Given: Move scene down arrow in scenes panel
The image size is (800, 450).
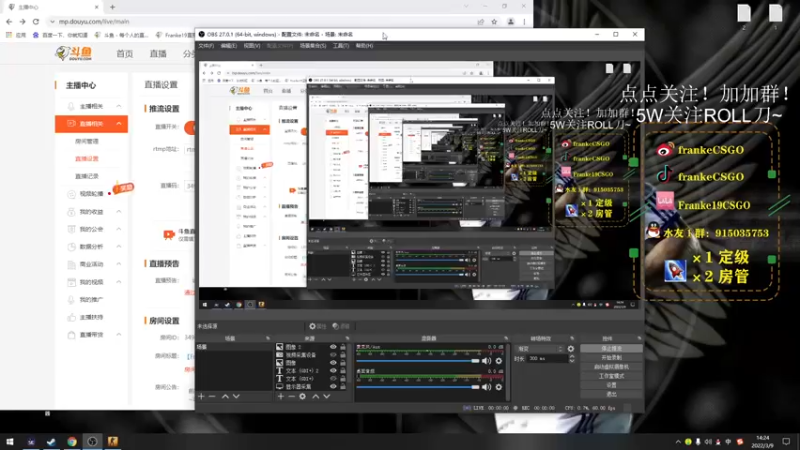Looking at the screenshot, I should pyautogui.click(x=236, y=396).
